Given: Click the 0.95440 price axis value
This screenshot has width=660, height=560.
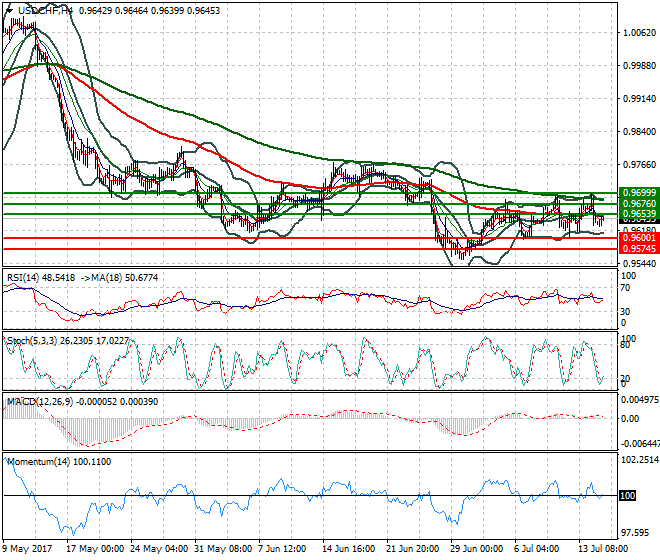Looking at the screenshot, I should click(639, 264).
